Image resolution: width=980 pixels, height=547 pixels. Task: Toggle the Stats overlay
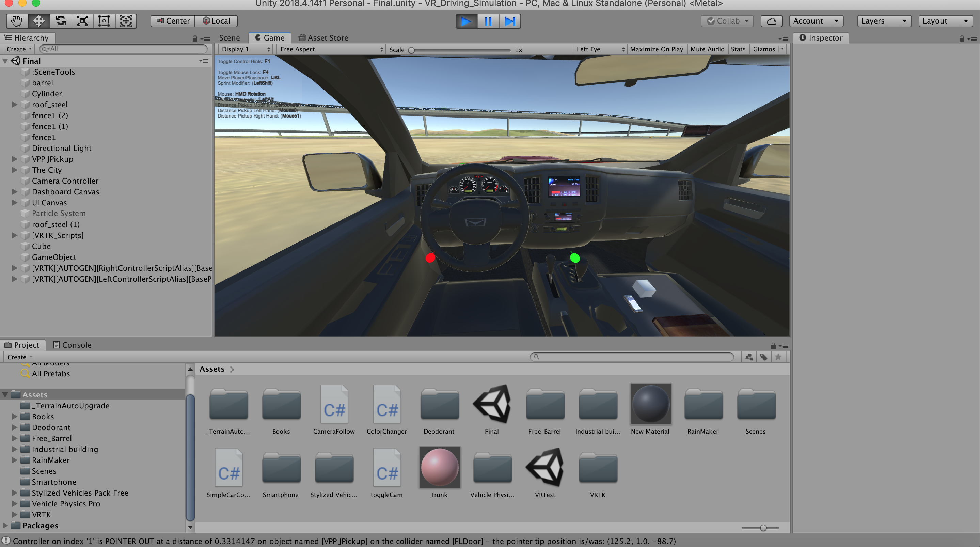point(738,49)
